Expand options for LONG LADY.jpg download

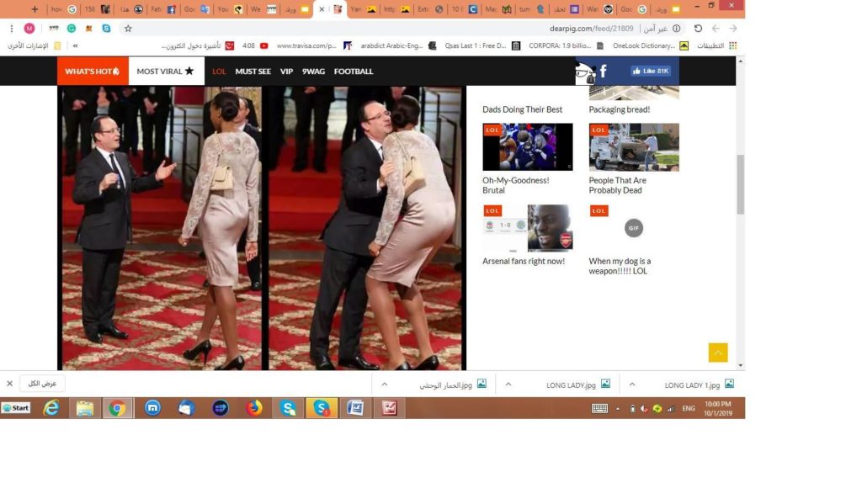pyautogui.click(x=508, y=384)
